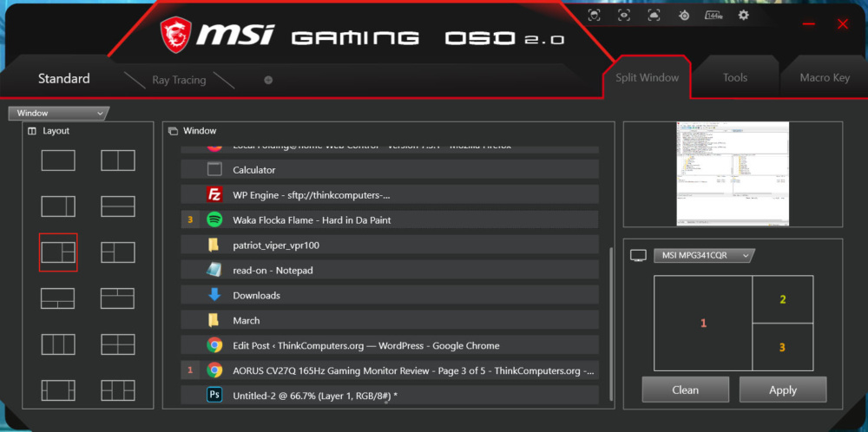The image size is (868, 432).
Task: Select the red-highlighted layout with split right side
Action: (58, 252)
